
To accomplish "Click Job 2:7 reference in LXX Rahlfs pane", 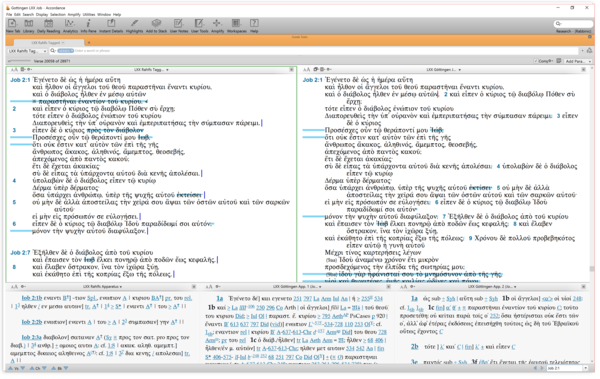I will (20, 253).
